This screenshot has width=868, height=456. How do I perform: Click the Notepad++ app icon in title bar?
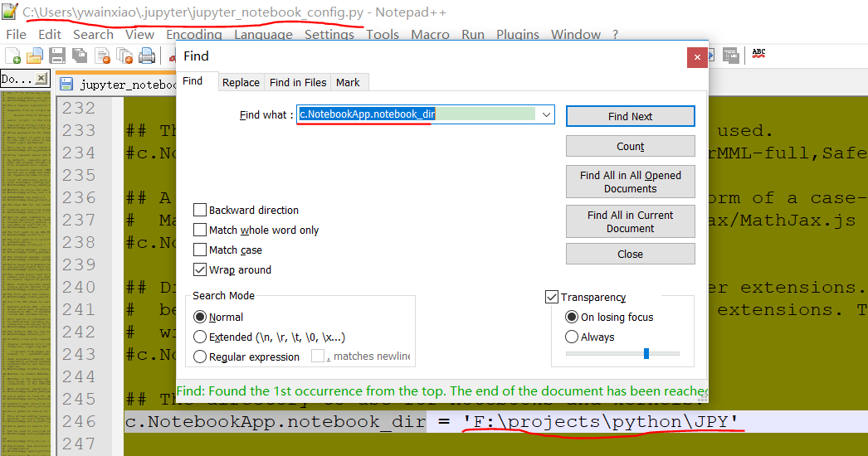(x=10, y=12)
